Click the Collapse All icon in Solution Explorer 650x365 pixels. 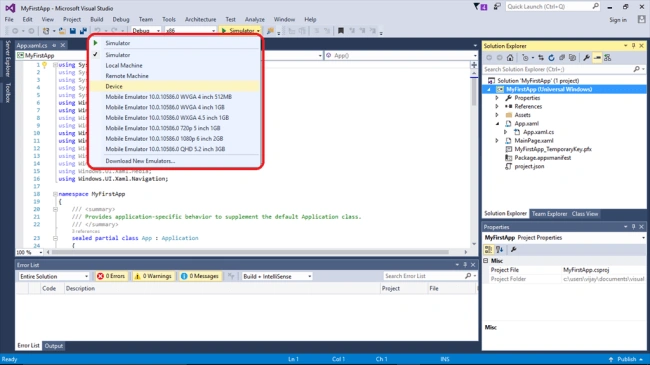(x=562, y=58)
